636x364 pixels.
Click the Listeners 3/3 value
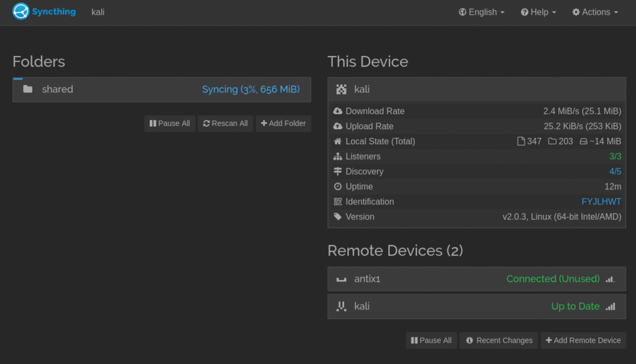(x=615, y=157)
